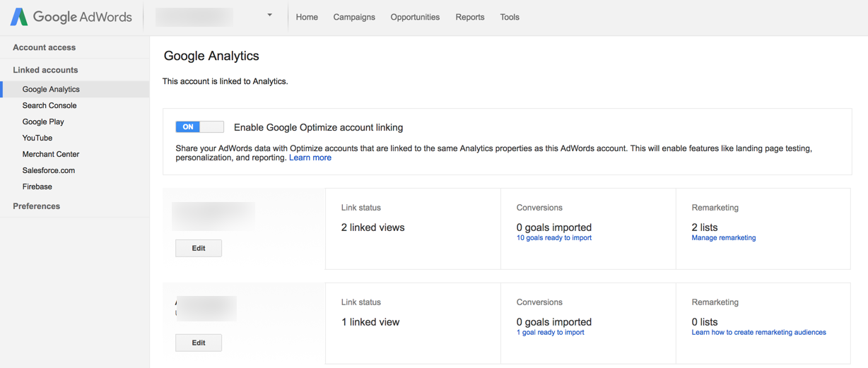
Task: Click Edit for the property with 1 linked view
Action: point(199,343)
